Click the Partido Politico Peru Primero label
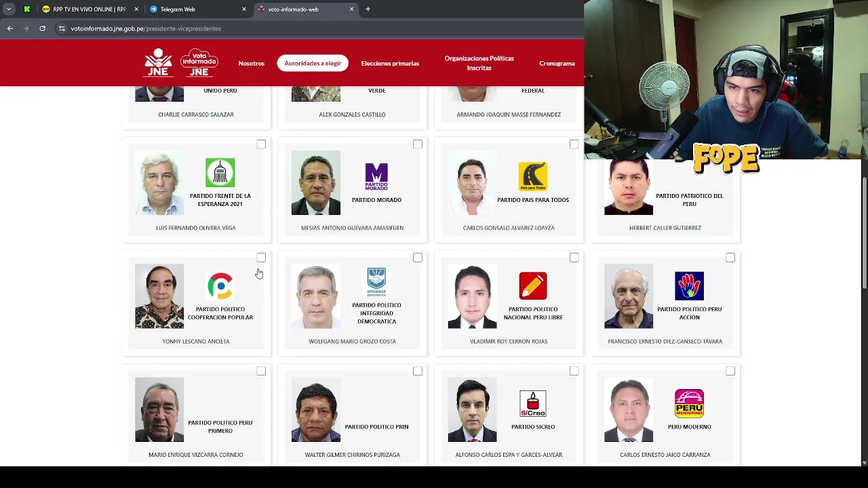 (x=220, y=426)
